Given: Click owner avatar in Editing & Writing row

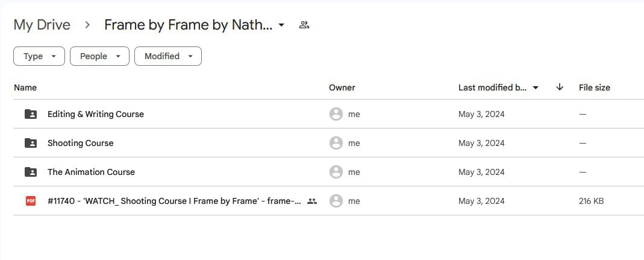Looking at the screenshot, I should (x=336, y=114).
